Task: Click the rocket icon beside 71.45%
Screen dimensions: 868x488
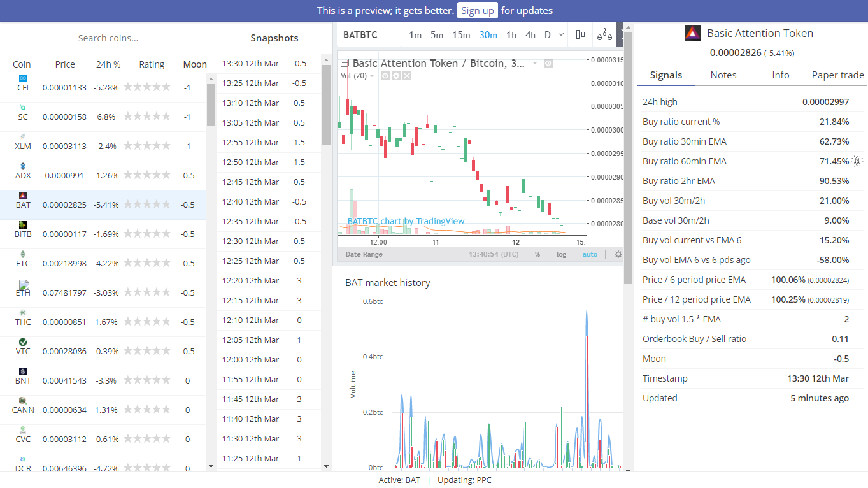Action: coord(857,161)
